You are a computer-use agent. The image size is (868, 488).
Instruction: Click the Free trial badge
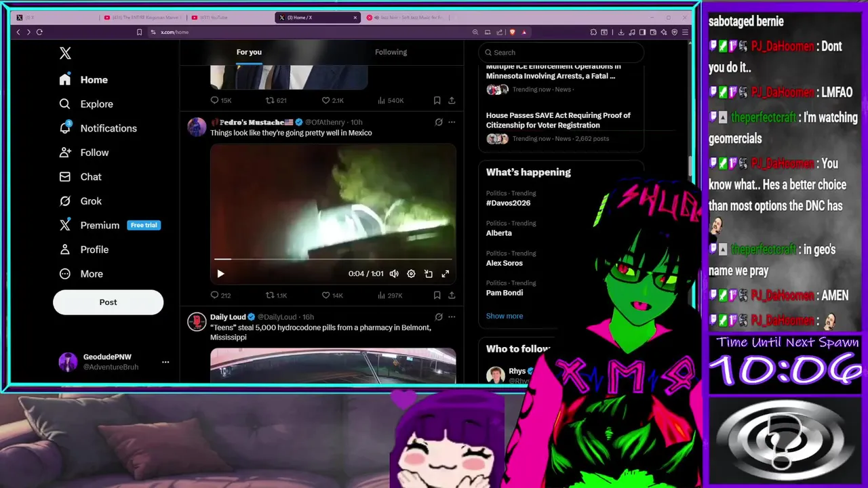(x=144, y=226)
